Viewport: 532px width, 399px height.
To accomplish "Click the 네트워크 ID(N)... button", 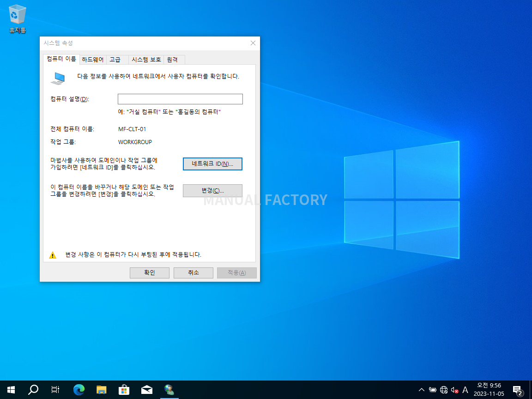I will coord(212,164).
